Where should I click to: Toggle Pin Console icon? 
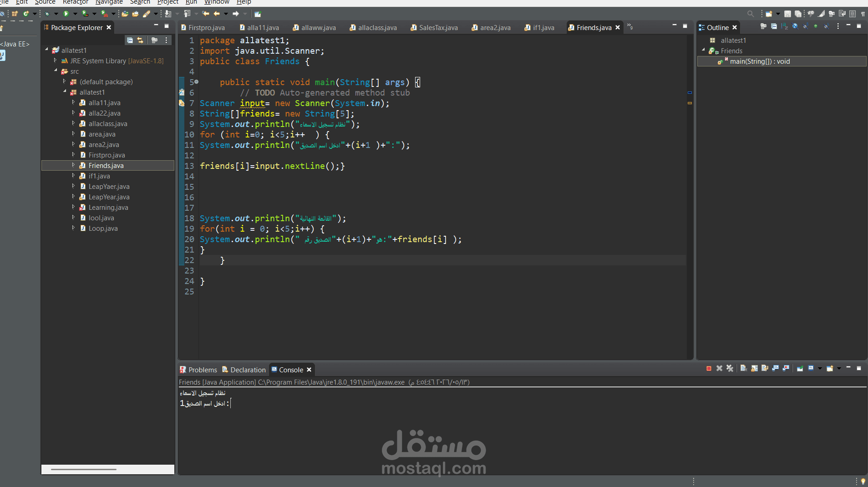tap(800, 368)
